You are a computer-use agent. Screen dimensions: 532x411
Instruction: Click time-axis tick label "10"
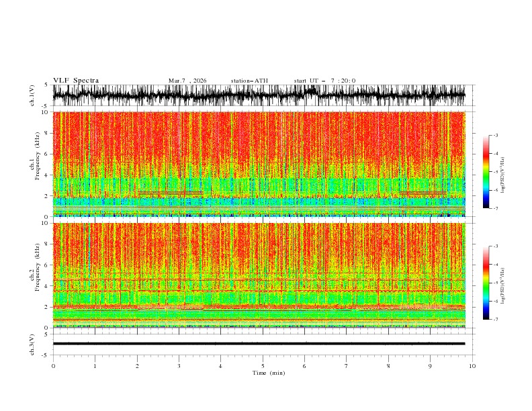[x=472, y=366]
